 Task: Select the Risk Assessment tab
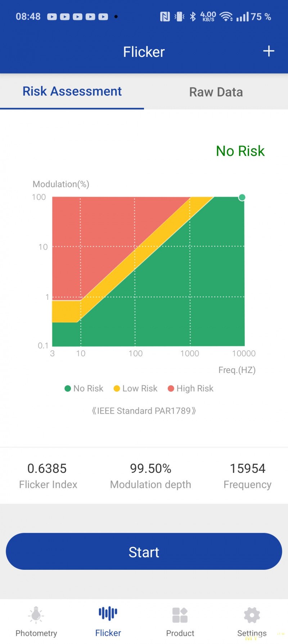click(72, 91)
